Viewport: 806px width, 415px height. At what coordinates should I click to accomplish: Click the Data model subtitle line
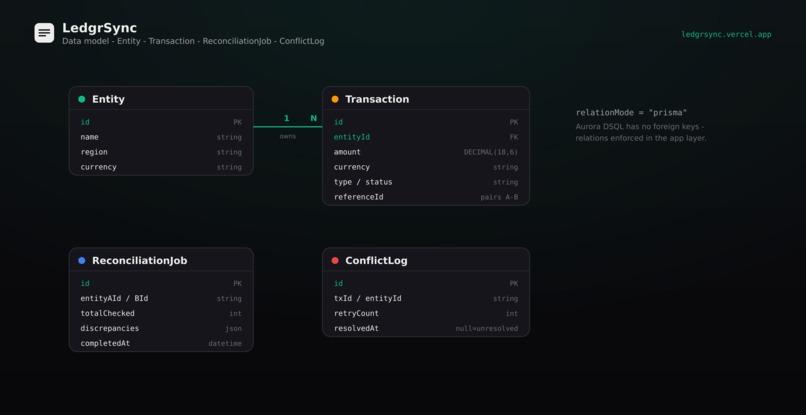pos(193,41)
